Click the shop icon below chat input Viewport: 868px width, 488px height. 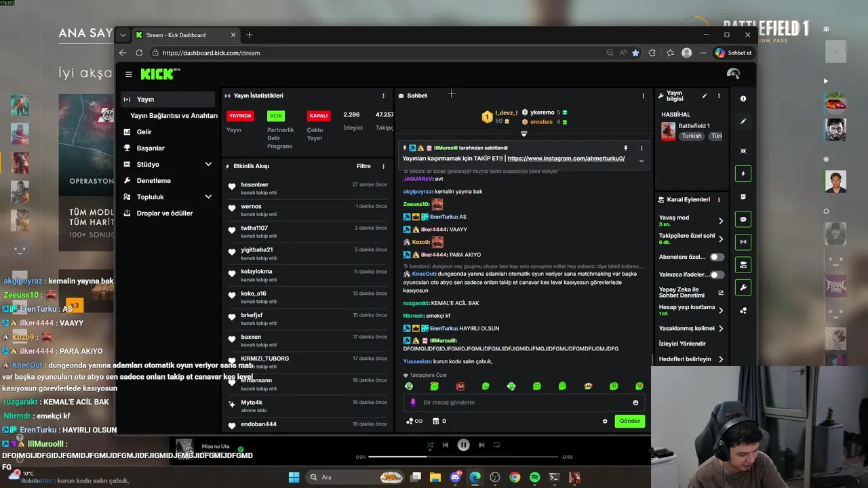point(436,421)
